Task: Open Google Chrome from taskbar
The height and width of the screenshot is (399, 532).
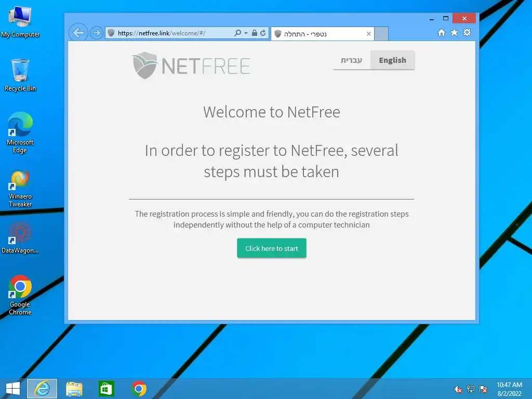Action: click(139, 389)
